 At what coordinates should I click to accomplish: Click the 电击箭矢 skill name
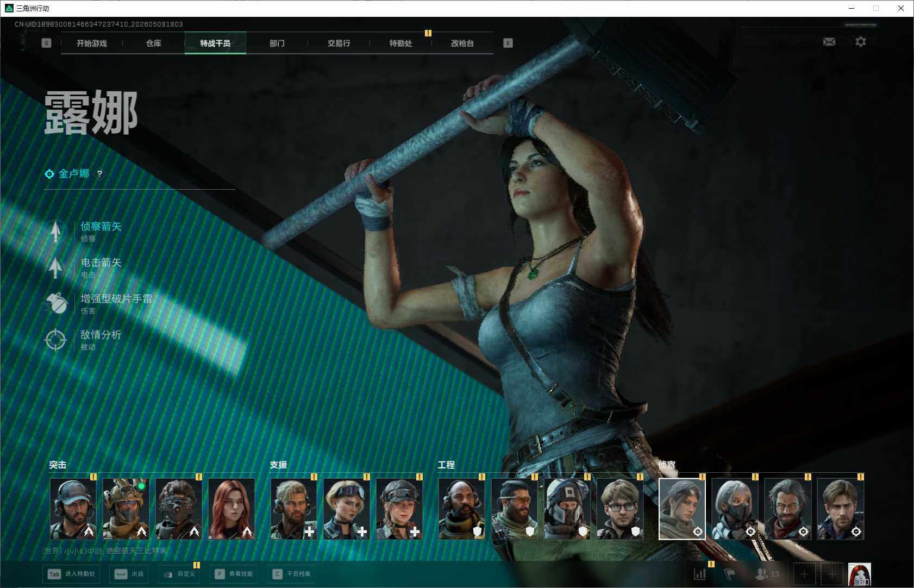click(x=101, y=263)
